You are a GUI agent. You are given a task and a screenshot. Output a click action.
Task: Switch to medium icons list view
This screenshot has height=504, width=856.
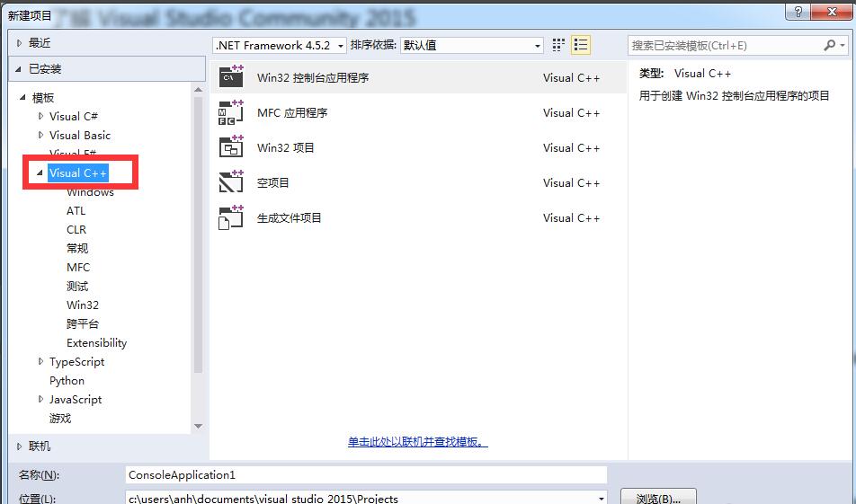pos(581,45)
